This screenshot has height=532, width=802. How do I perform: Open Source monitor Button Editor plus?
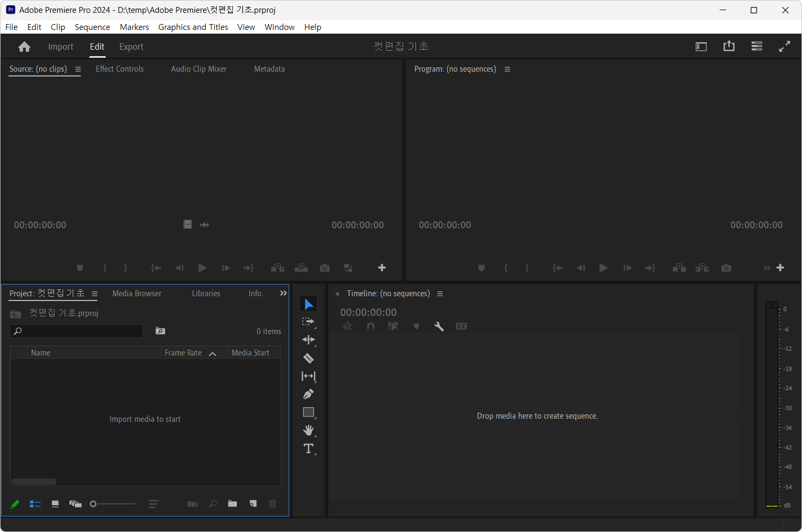(x=382, y=268)
